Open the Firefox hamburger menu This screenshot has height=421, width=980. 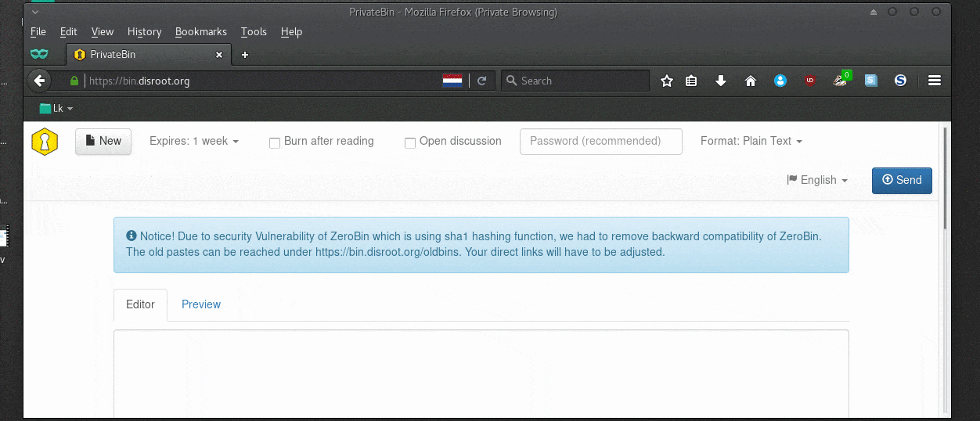click(x=934, y=81)
